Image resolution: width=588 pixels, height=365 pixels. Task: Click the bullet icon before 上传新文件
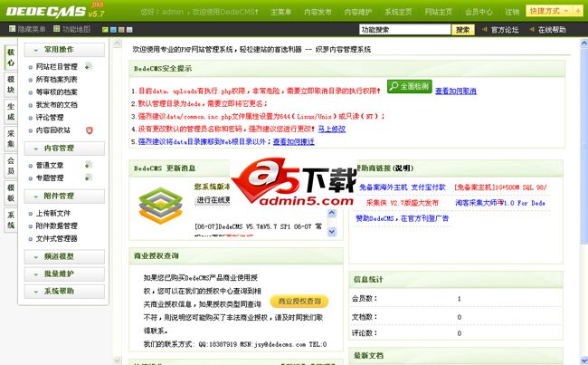tap(31, 214)
